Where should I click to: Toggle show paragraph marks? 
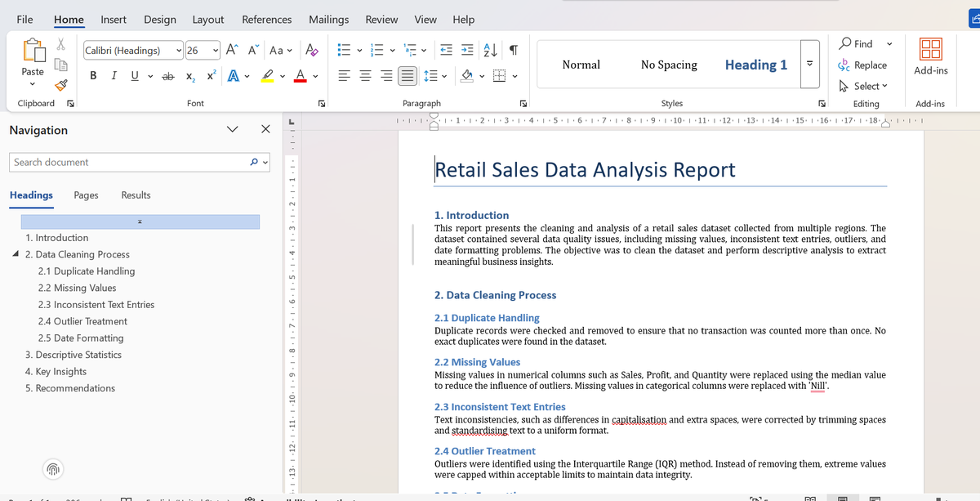(x=514, y=50)
